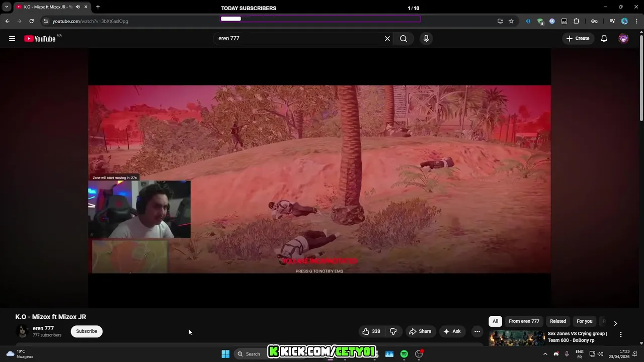Screen dimensions: 644x362
Task: Run the search with the magnifier button
Action: coord(404,39)
